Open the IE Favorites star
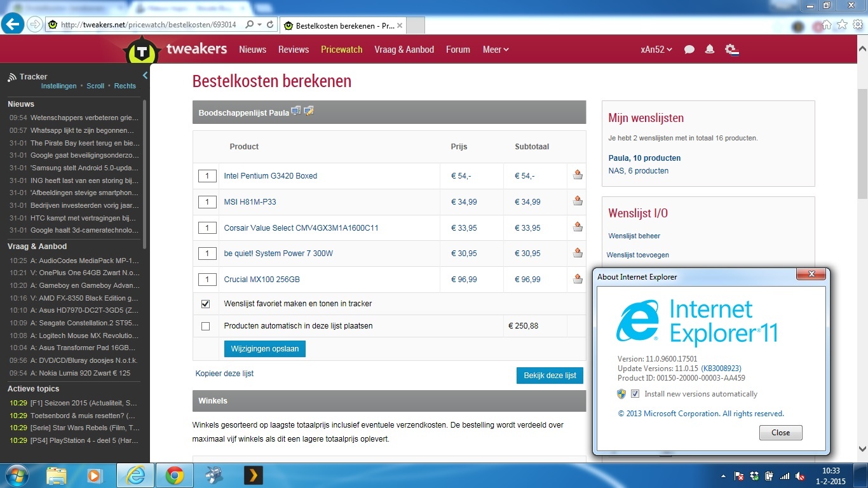Screen dimensions: 868x488 (x=842, y=25)
